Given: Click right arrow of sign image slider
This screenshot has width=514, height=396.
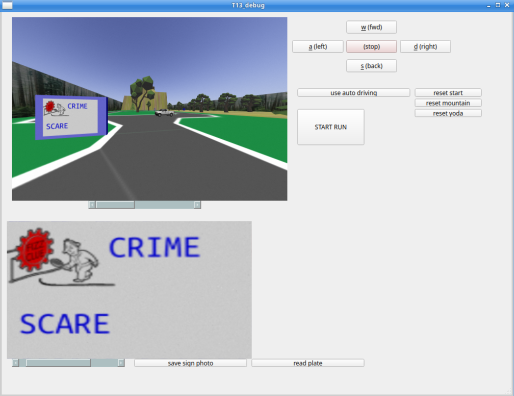Looking at the screenshot, I should coord(121,363).
